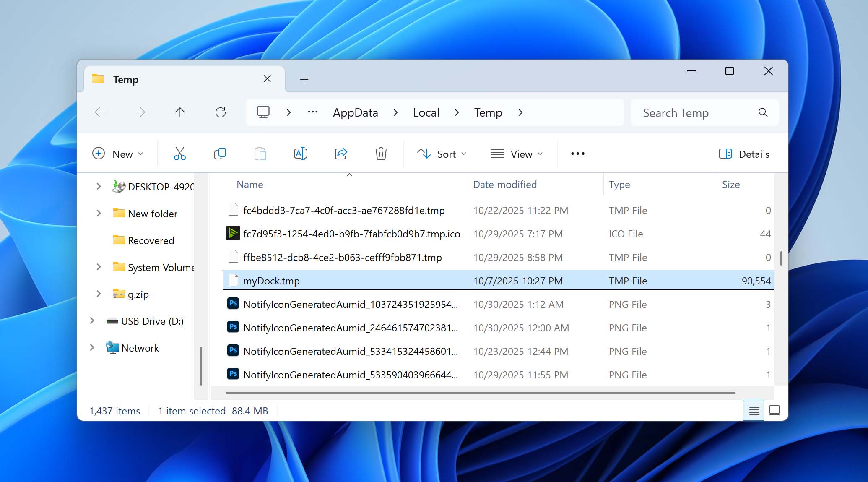Screen dimensions: 868x482
Task: Click the magnifier in the search box
Action: (763, 112)
